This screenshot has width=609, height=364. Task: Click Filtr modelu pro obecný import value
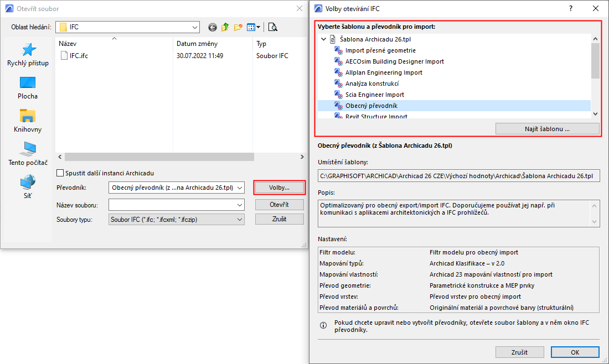[473, 253]
